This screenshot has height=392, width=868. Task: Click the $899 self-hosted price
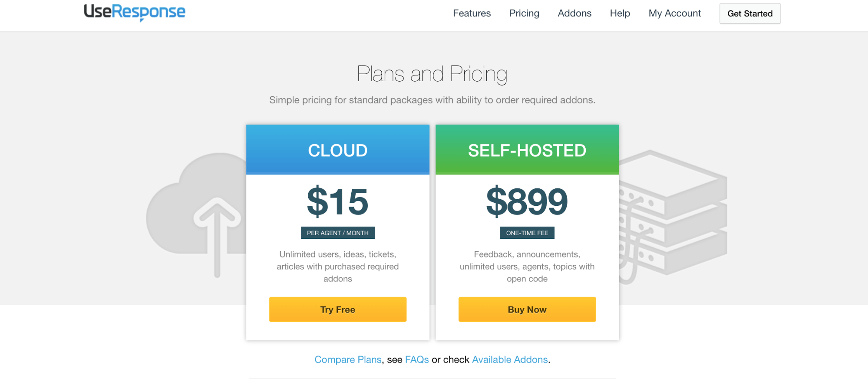pos(527,201)
